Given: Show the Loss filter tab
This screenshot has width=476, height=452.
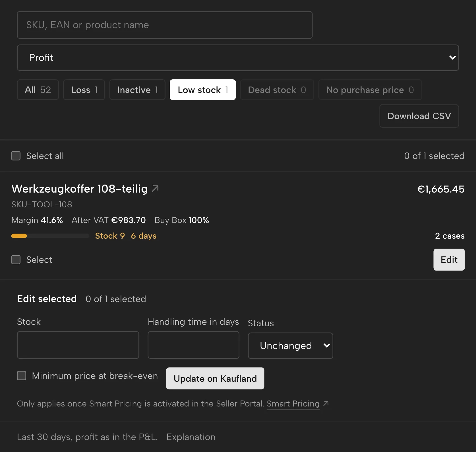Looking at the screenshot, I should [84, 90].
